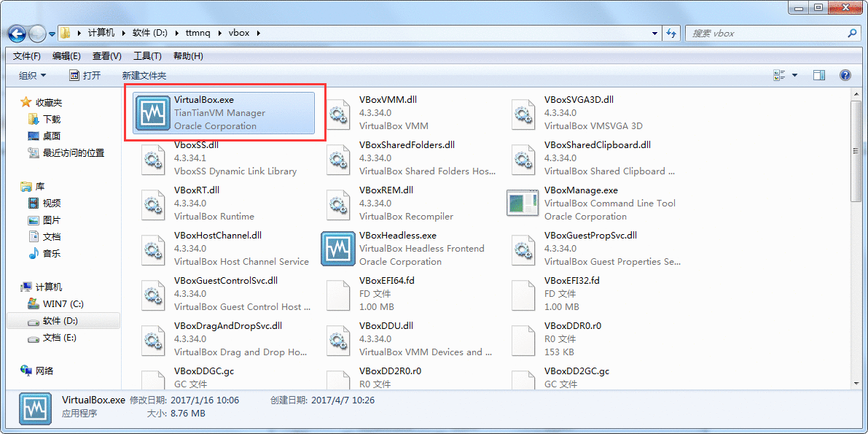The image size is (868, 434).
Task: Click the back navigation arrow
Action: [17, 34]
